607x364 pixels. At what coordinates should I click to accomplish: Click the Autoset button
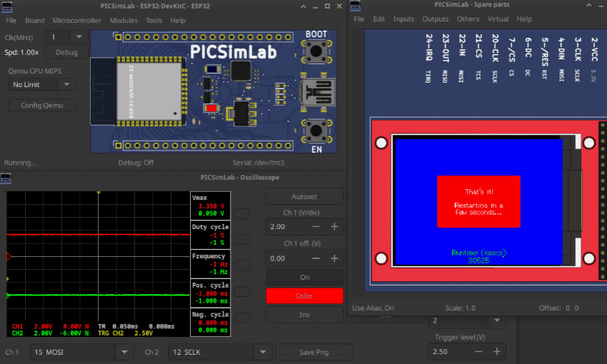coord(304,196)
